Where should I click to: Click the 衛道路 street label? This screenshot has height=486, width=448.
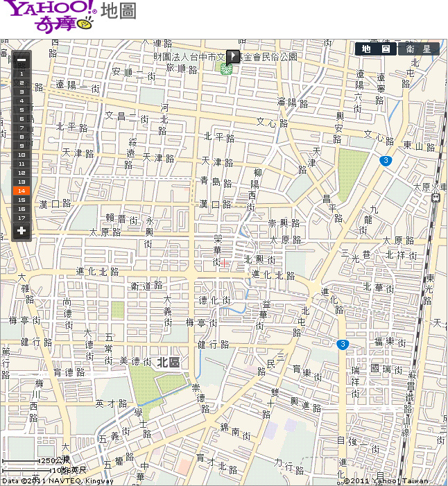click(146, 286)
